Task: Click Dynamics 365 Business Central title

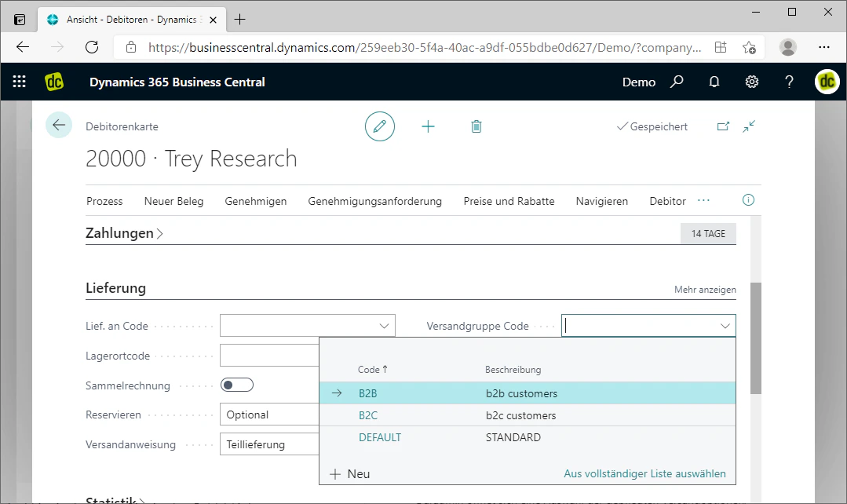Action: [177, 82]
